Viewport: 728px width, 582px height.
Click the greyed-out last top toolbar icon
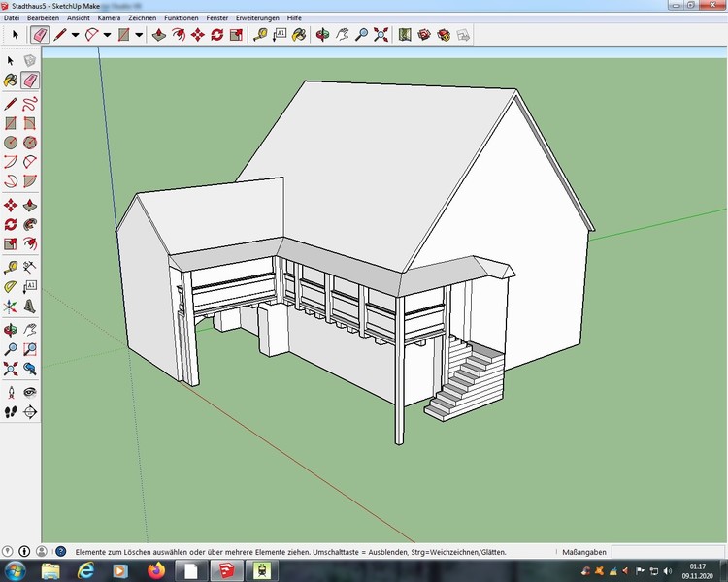point(463,35)
